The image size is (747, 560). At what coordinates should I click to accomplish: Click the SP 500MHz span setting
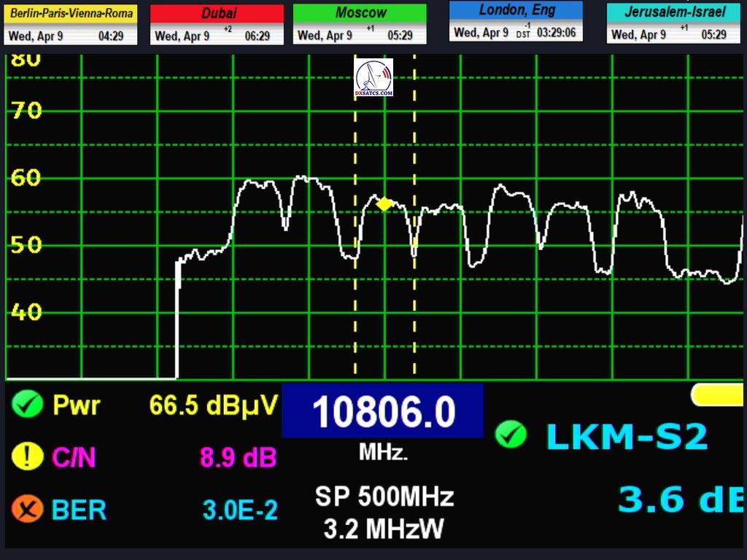tap(384, 497)
